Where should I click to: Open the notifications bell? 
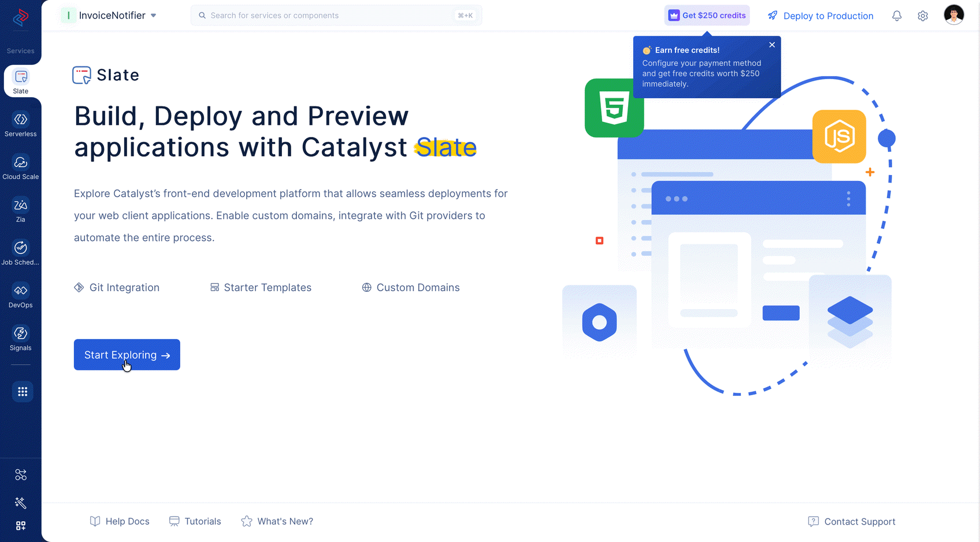tap(897, 16)
